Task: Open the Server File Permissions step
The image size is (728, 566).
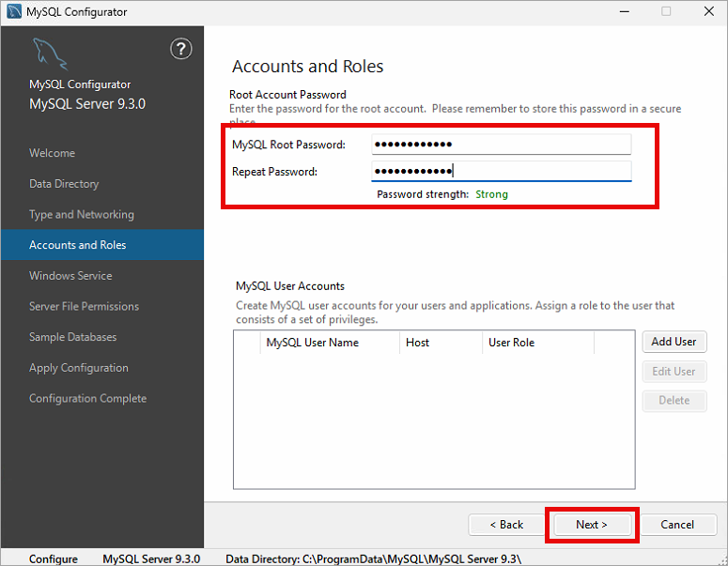Action: click(x=84, y=306)
